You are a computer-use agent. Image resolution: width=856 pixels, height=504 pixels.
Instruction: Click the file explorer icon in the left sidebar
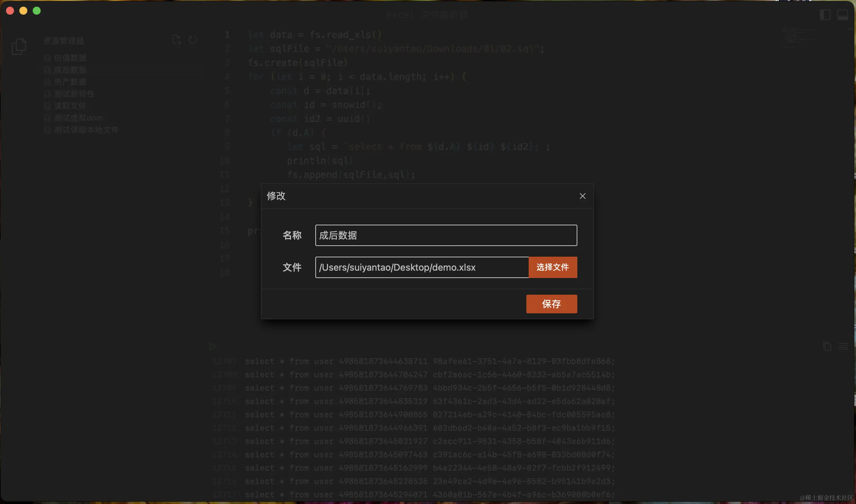pos(18,46)
